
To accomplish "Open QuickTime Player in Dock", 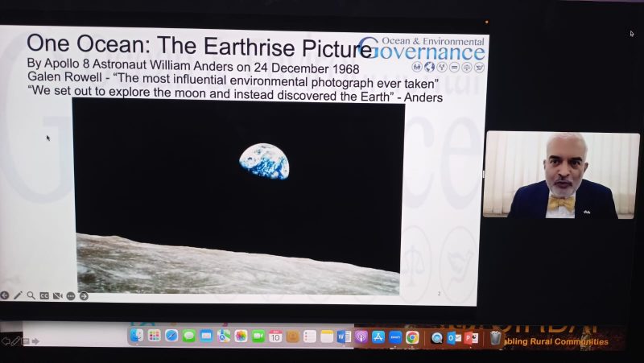I will (437, 337).
